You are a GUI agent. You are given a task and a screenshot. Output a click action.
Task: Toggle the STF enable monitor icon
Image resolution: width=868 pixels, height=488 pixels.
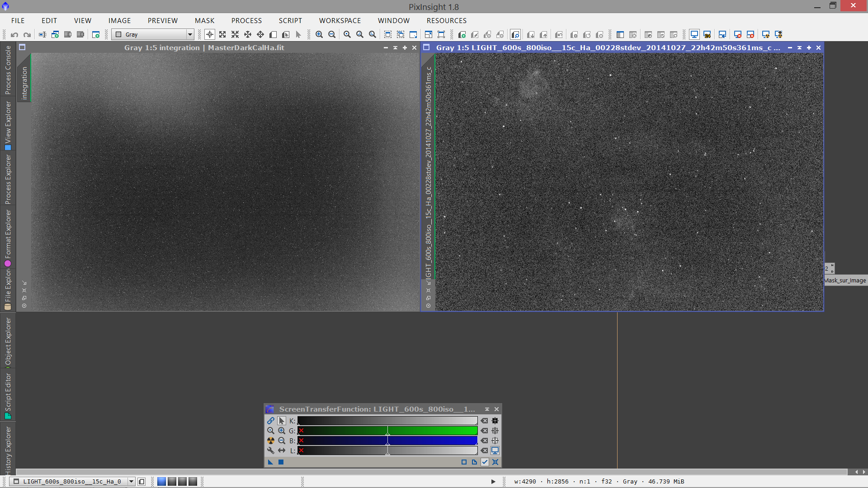coord(495,450)
